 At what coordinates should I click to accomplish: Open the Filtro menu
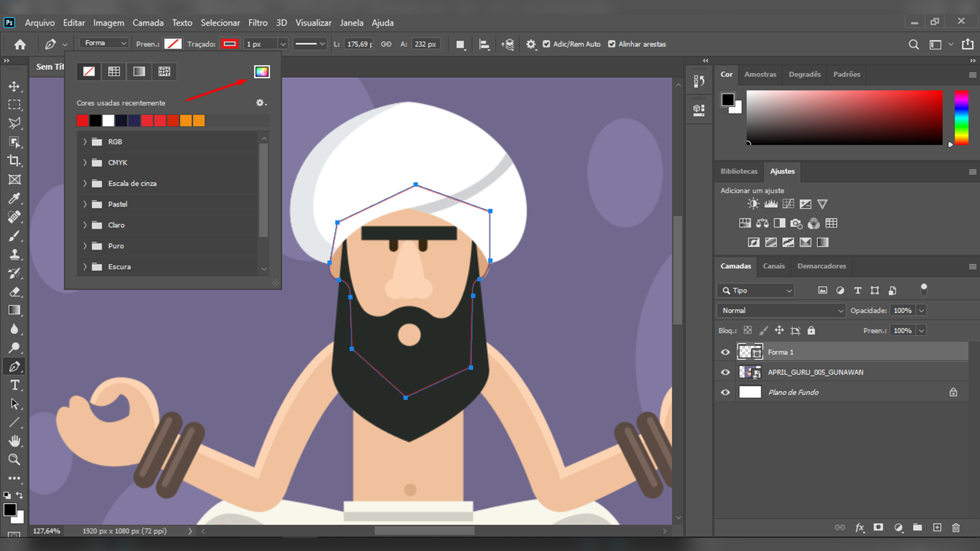point(258,22)
